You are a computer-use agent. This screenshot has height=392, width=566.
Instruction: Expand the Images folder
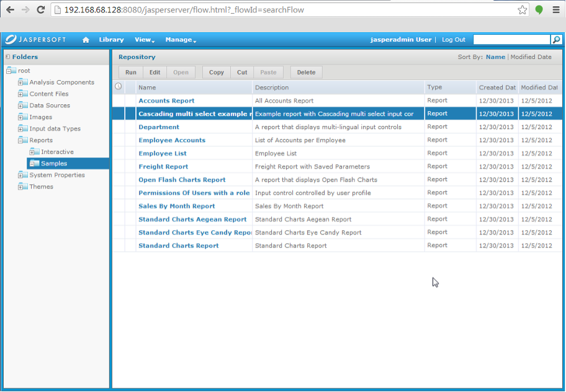20,117
